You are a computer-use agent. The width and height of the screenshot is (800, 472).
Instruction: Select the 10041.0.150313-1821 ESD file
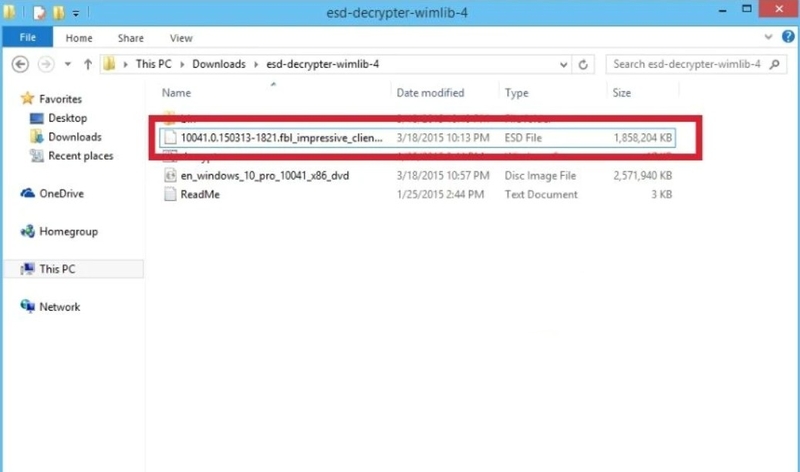417,138
